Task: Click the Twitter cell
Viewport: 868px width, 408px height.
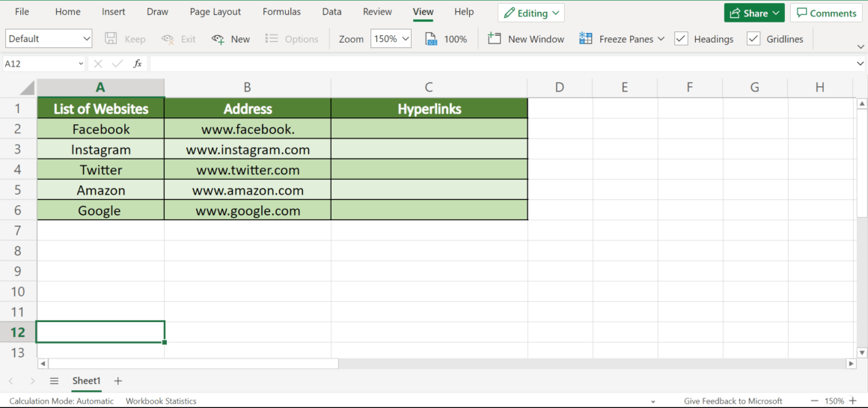Action: (101, 170)
